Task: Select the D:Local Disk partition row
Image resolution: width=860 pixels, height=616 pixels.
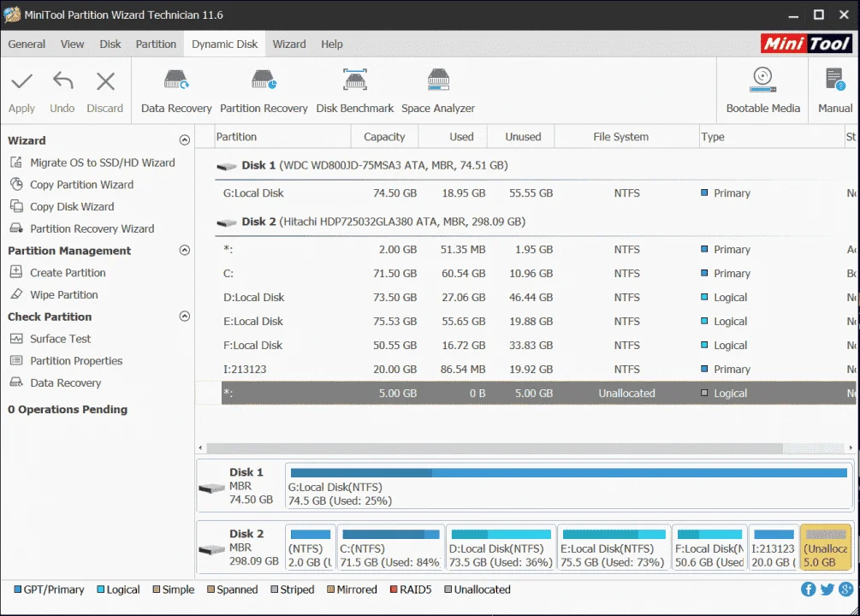Action: pyautogui.click(x=538, y=297)
